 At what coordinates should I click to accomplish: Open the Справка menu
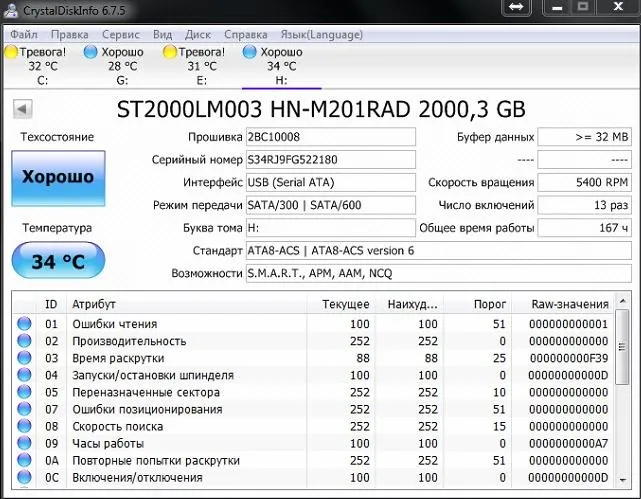tap(246, 35)
